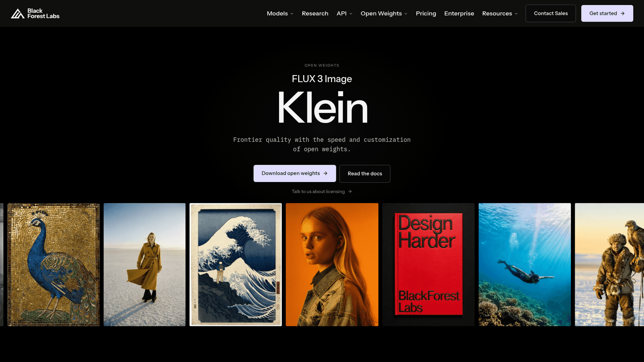This screenshot has width=644, height=362.
Task: Click the FLUX 3 Image subtitle text
Action: [x=322, y=79]
